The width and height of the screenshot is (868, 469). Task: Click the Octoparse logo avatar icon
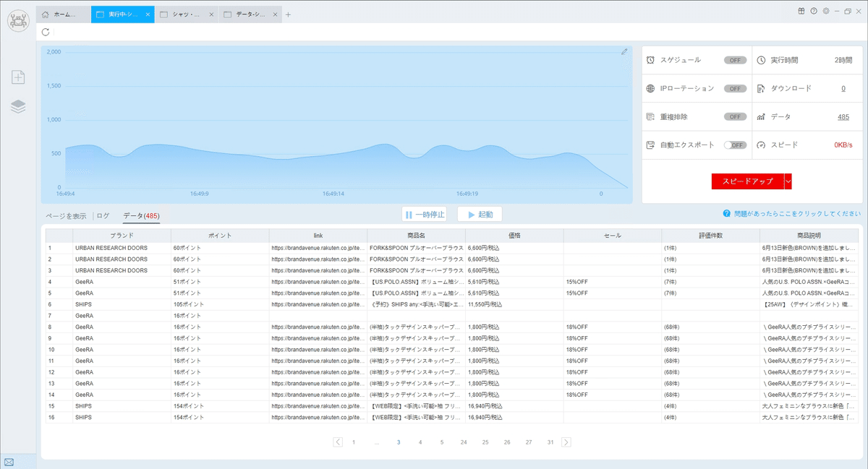click(17, 20)
